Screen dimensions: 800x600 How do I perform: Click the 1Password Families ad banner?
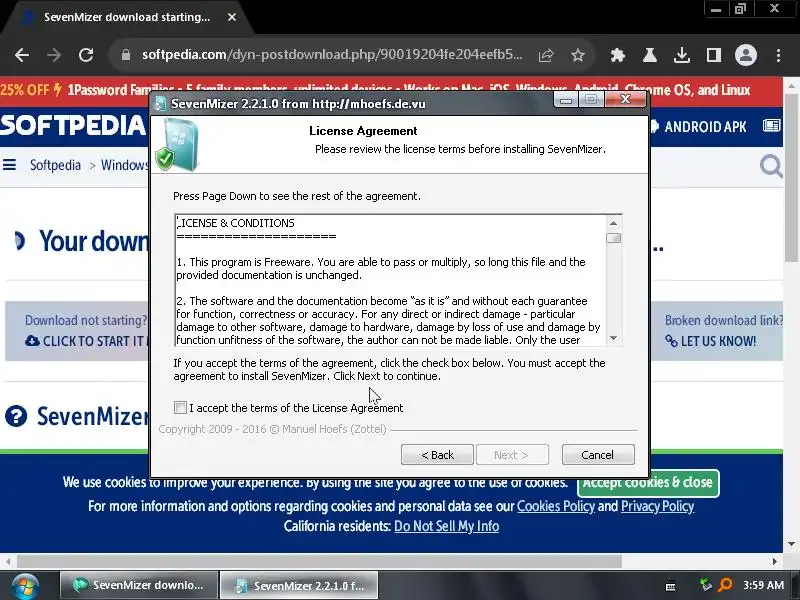(391, 90)
